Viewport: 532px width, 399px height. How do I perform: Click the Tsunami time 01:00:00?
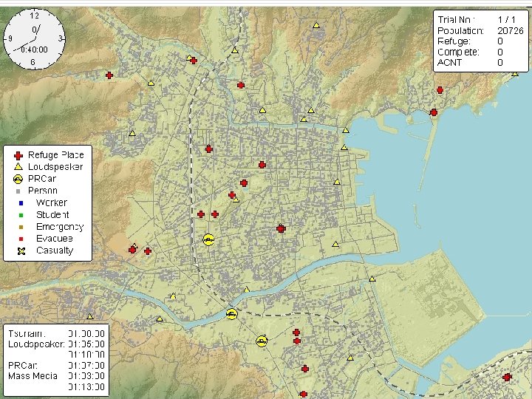[86, 333]
